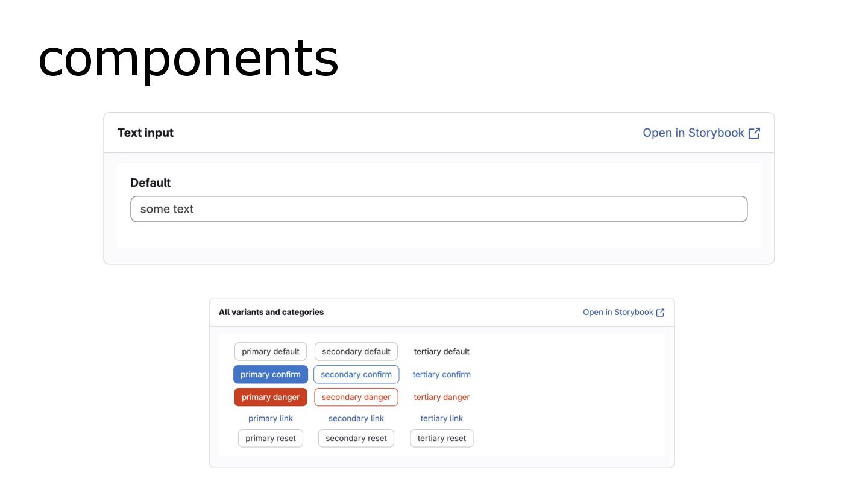Open All variants in Storybook link
Image resolution: width=868 pixels, height=488 pixels.
pos(618,313)
